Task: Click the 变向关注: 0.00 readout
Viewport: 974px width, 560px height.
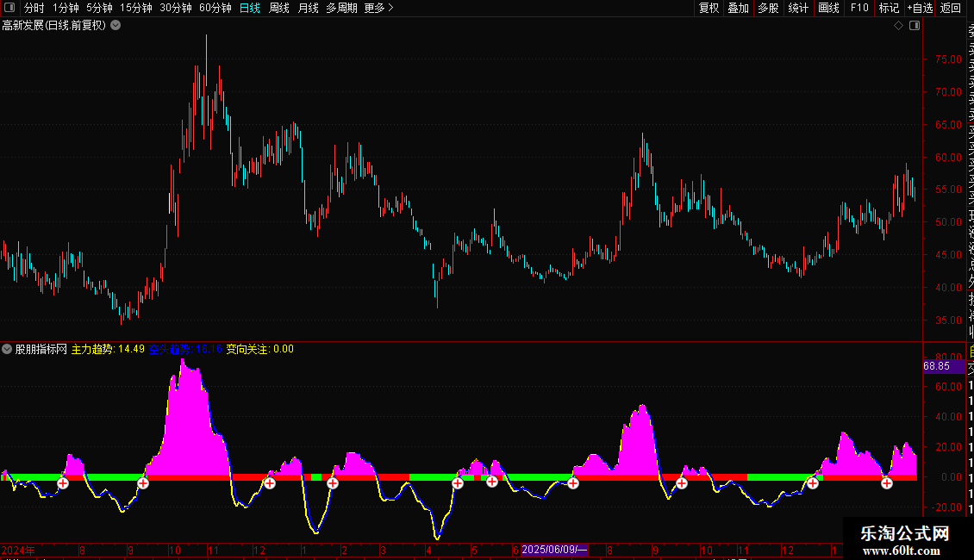Action: (259, 349)
